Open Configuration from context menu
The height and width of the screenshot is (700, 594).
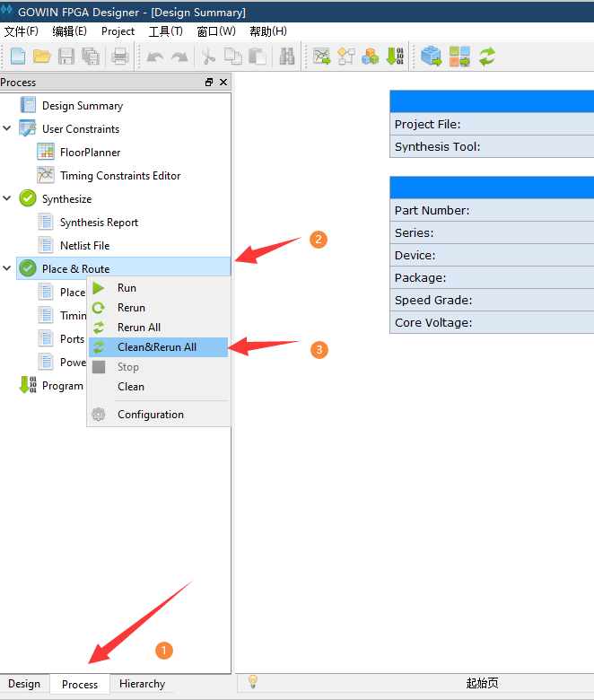tap(159, 415)
